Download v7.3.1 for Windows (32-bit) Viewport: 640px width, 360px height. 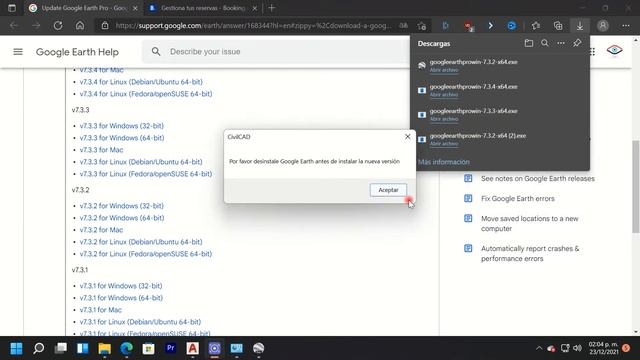pyautogui.click(x=121, y=286)
